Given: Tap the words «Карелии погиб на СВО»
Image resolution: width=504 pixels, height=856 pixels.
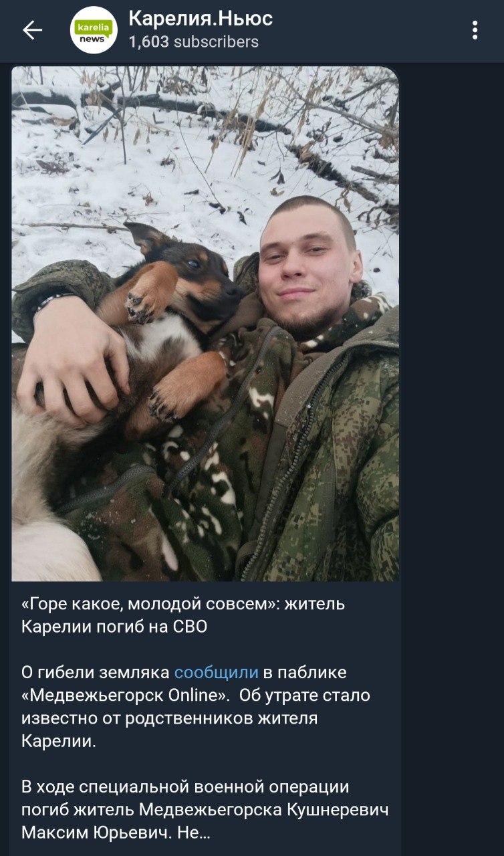Looking at the screenshot, I should point(114,627).
